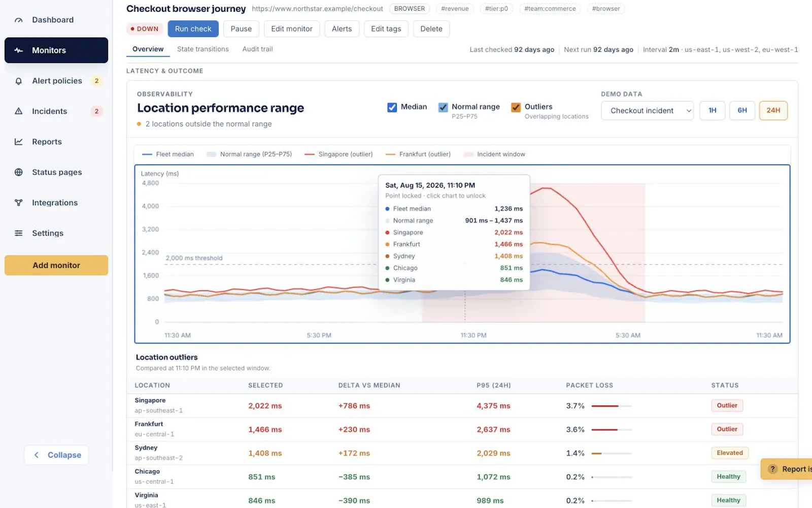812x508 pixels.
Task: Click the Alerts button
Action: point(342,29)
